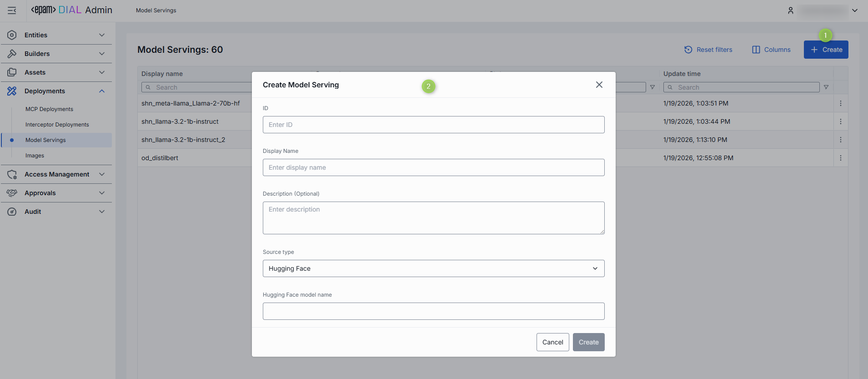Click the Builders hammer icon
This screenshot has width=868, height=379.
pos(12,54)
